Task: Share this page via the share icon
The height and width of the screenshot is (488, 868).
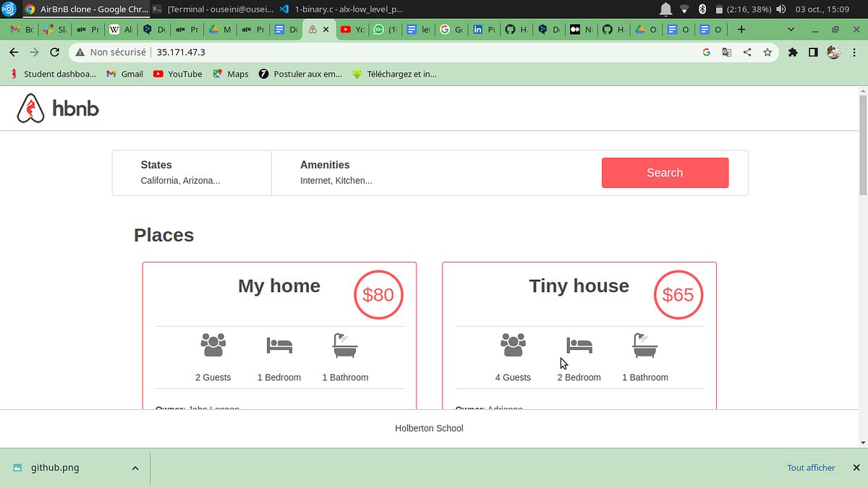Action: tap(747, 52)
